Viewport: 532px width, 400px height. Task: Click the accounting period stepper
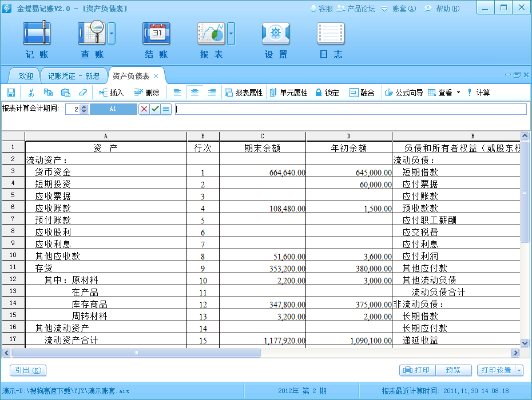pyautogui.click(x=84, y=109)
